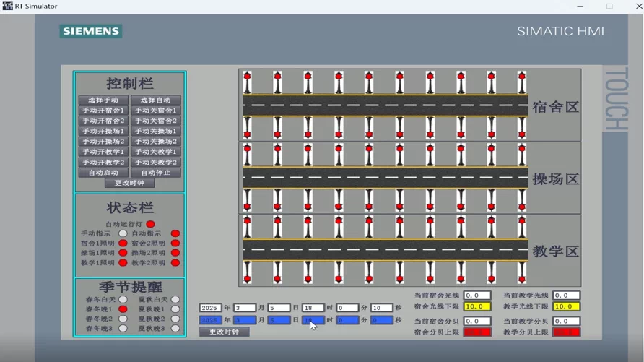Click the 操场1照明 indicator light
The height and width of the screenshot is (362, 644).
123,253
